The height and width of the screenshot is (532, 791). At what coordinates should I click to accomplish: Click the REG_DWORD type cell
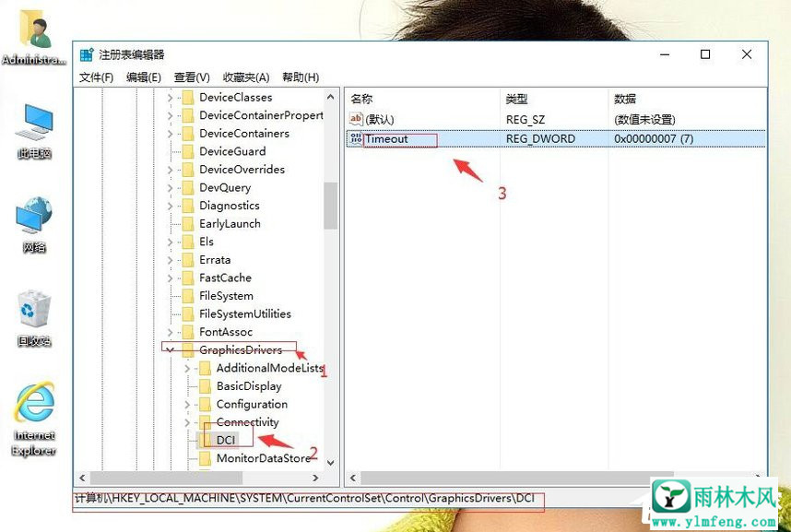pyautogui.click(x=540, y=139)
